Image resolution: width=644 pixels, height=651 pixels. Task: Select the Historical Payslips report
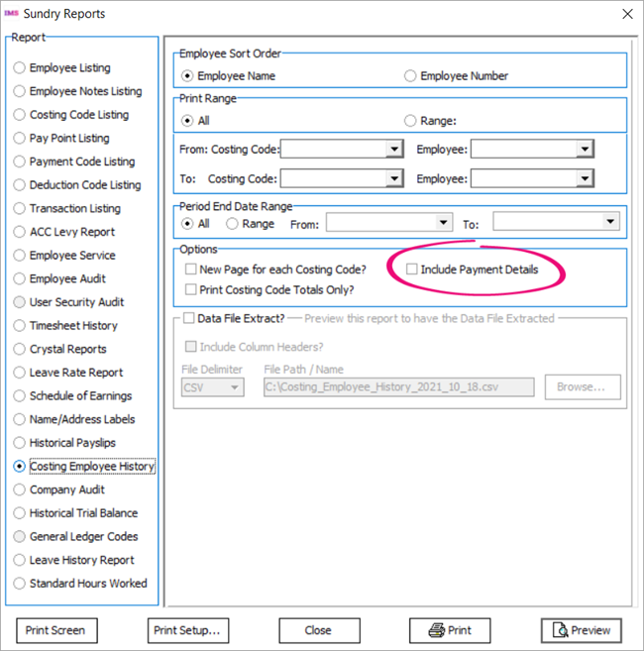[x=20, y=443]
